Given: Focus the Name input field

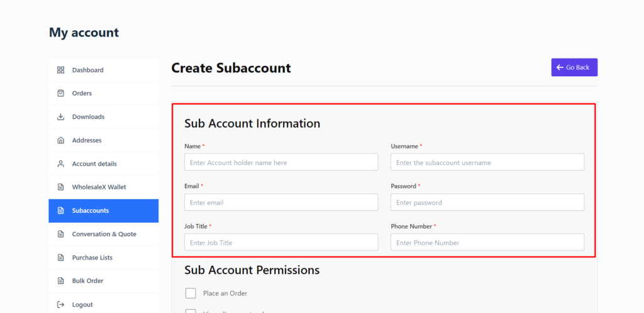Looking at the screenshot, I should click(x=281, y=162).
